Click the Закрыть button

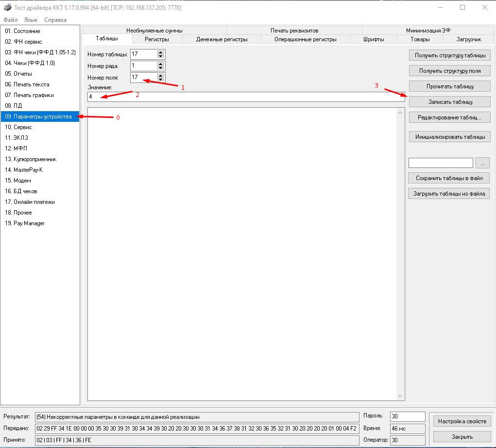click(462, 437)
